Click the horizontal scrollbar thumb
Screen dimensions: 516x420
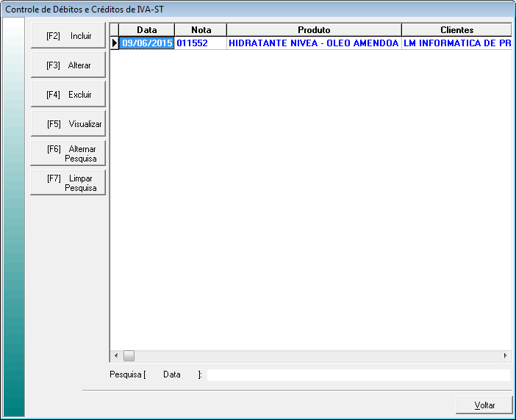point(129,355)
